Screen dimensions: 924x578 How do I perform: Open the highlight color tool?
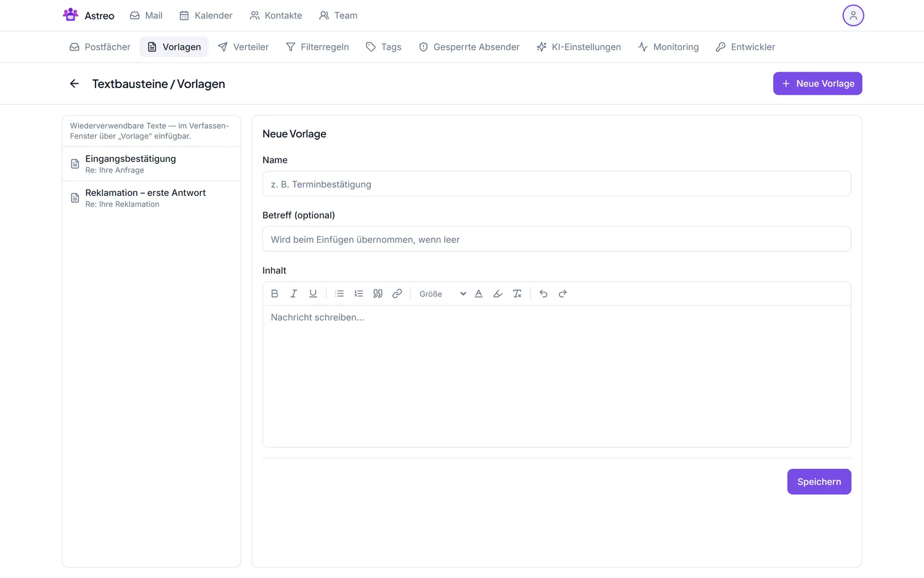(498, 294)
